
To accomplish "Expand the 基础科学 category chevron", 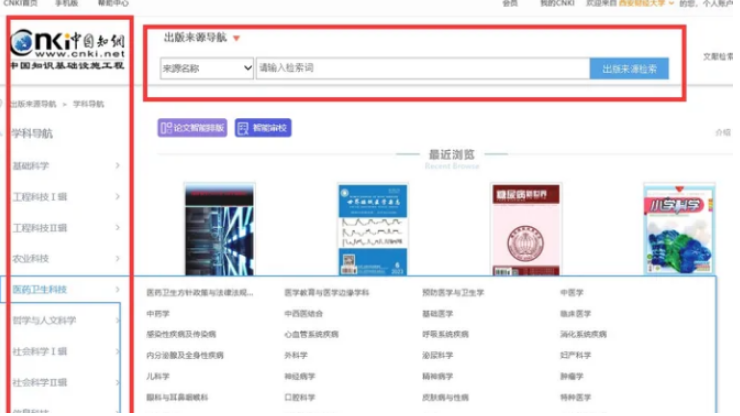I will click(x=117, y=166).
